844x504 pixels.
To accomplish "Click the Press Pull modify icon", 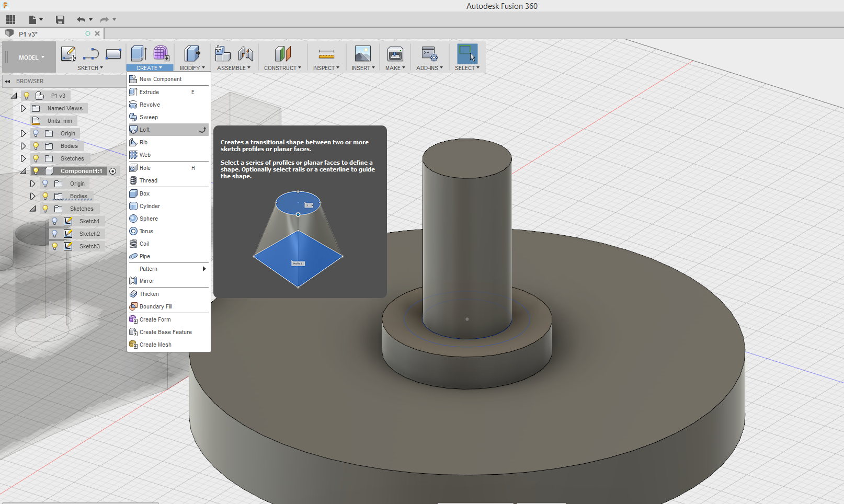I will click(192, 53).
